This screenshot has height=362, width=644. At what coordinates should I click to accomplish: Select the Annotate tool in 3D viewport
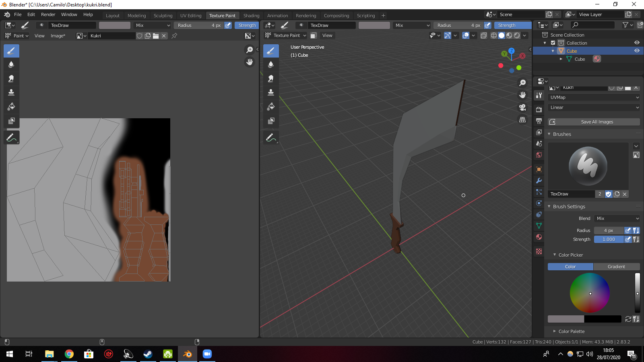click(x=271, y=138)
